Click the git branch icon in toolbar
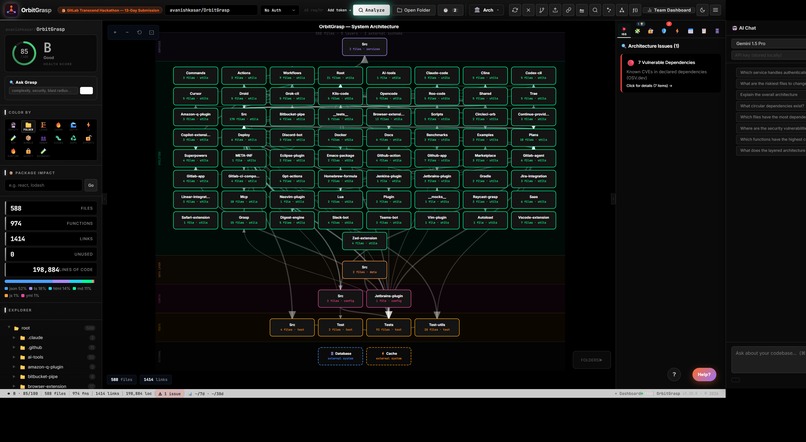 pos(541,10)
